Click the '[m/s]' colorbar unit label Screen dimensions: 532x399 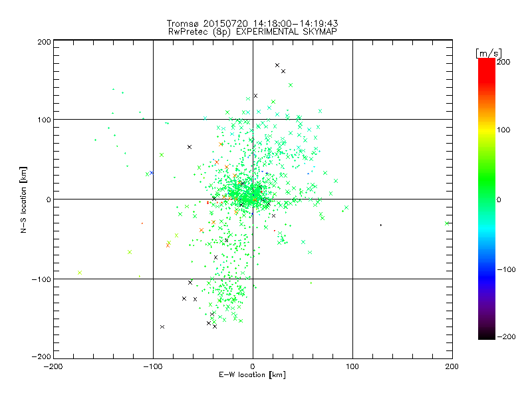coord(489,53)
